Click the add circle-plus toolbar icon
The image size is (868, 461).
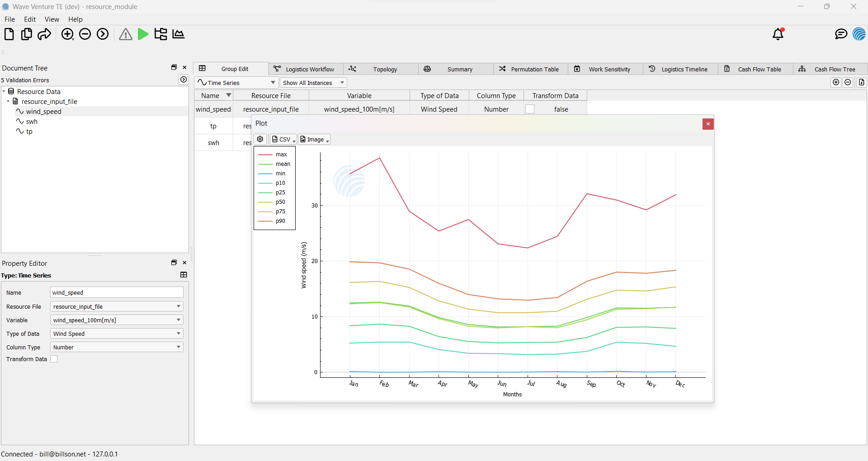(x=67, y=34)
